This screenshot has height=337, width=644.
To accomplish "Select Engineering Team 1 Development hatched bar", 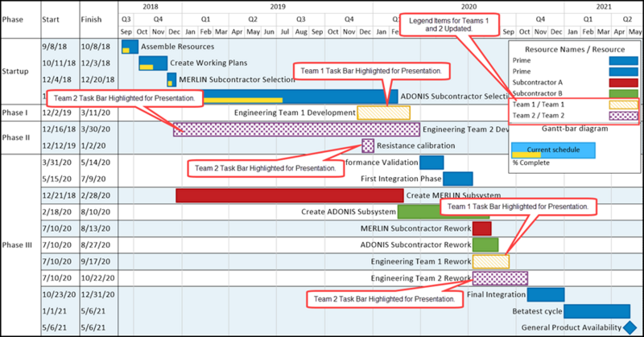I will 384,113.
